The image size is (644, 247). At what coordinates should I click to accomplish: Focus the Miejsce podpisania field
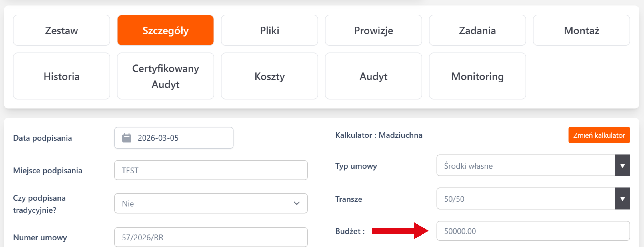coord(211,170)
